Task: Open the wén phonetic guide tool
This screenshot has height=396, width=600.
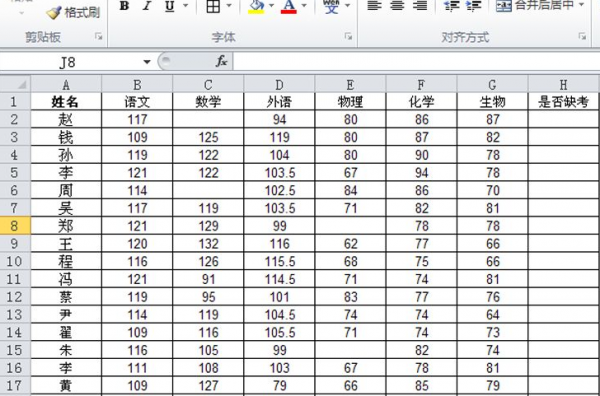Action: 331,6
